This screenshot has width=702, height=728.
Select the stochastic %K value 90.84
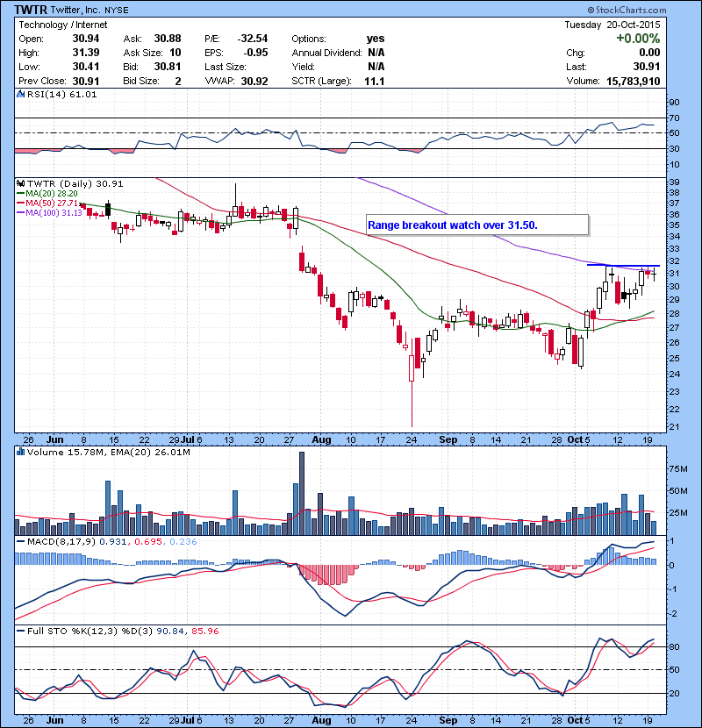(x=170, y=631)
